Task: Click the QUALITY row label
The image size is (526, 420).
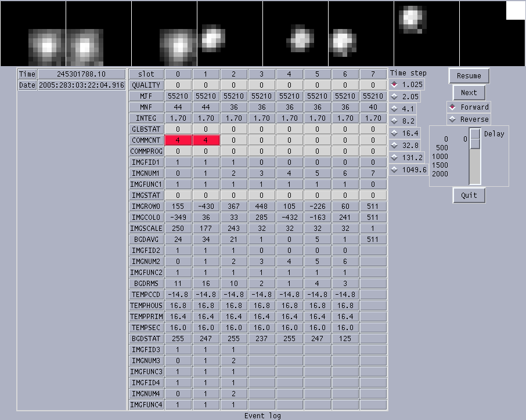Action: (146, 85)
